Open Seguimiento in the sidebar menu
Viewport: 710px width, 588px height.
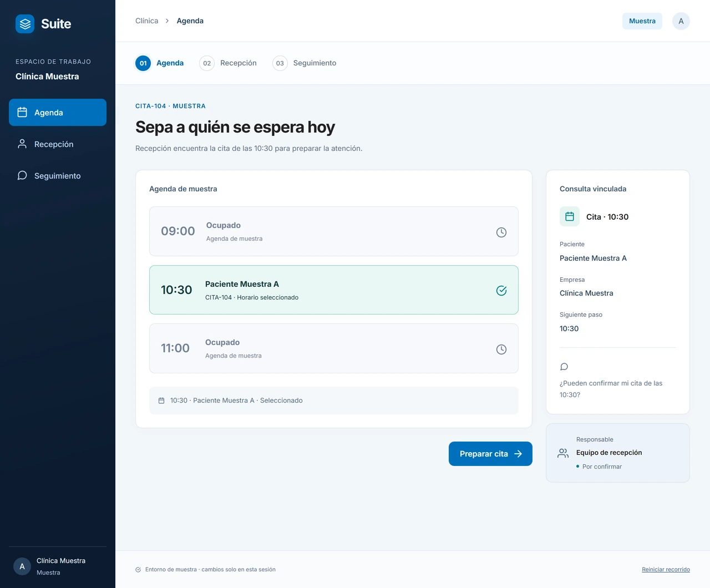click(58, 176)
